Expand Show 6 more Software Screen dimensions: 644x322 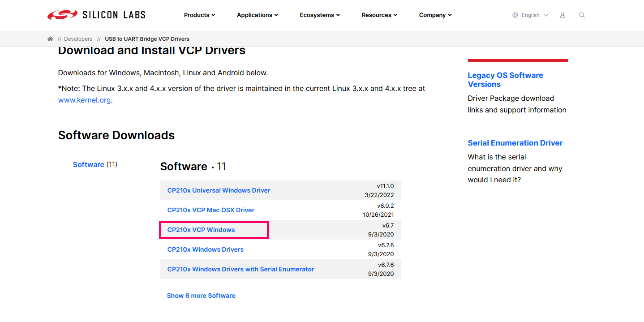201,296
